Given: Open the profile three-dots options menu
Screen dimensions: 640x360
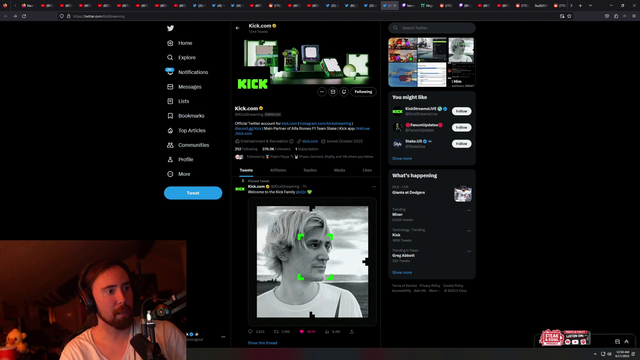Looking at the screenshot, I should 322,92.
